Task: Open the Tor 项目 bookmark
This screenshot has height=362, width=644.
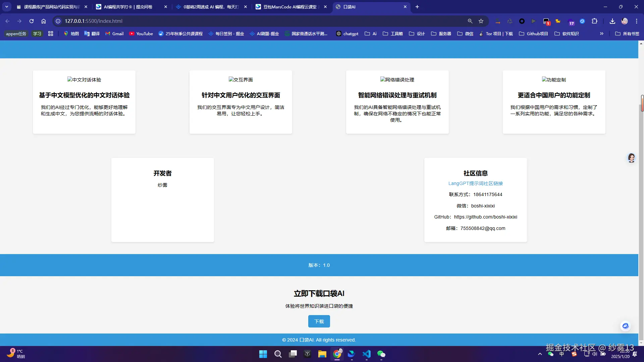Action: click(x=496, y=34)
